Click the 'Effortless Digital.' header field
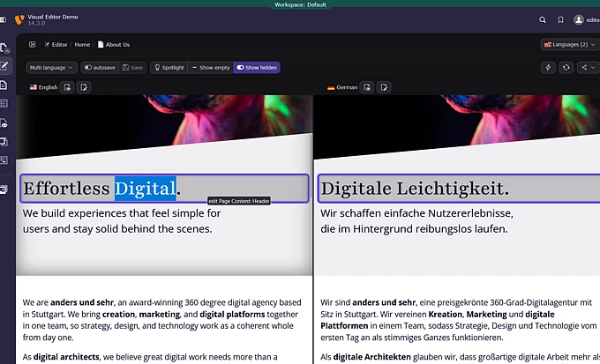The height and width of the screenshot is (364, 600). pos(164,188)
